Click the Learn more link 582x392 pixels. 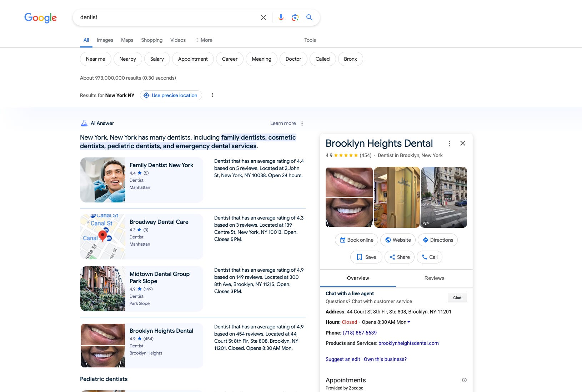click(x=283, y=124)
